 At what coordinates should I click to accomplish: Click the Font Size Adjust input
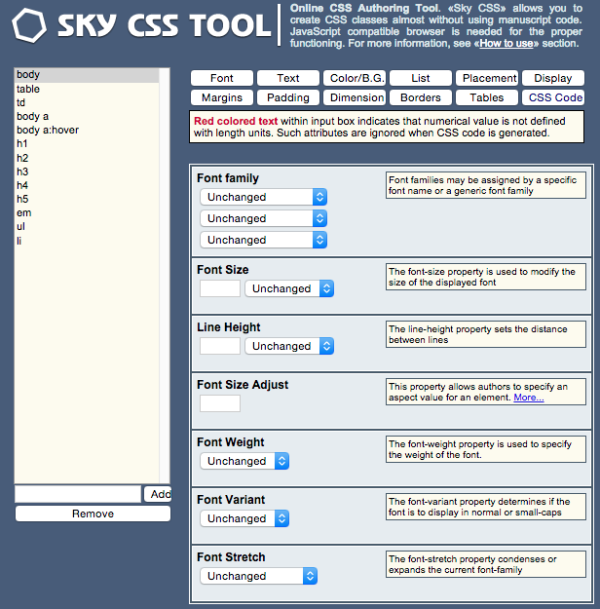coord(220,403)
